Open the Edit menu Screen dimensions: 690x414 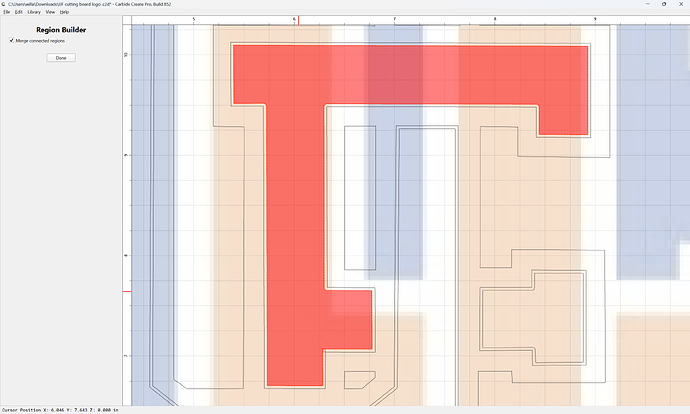[x=18, y=12]
